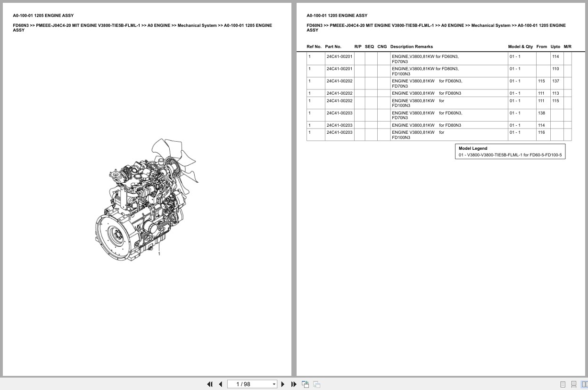
Task: Switch to single page view
Action: (563, 384)
